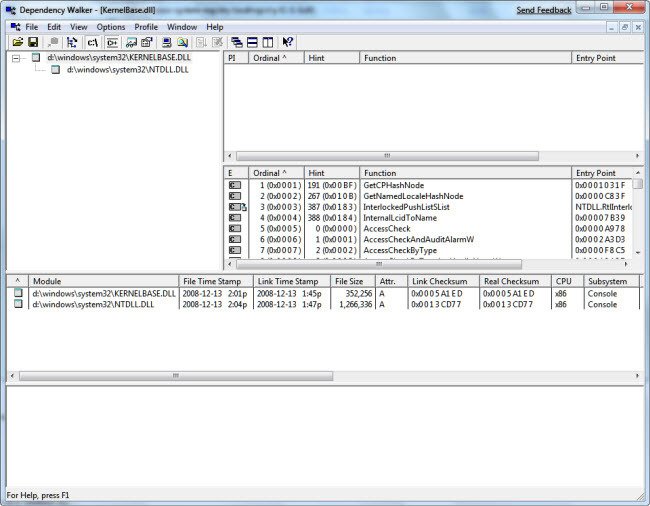Click the Open file toolbar icon

pos(17,42)
